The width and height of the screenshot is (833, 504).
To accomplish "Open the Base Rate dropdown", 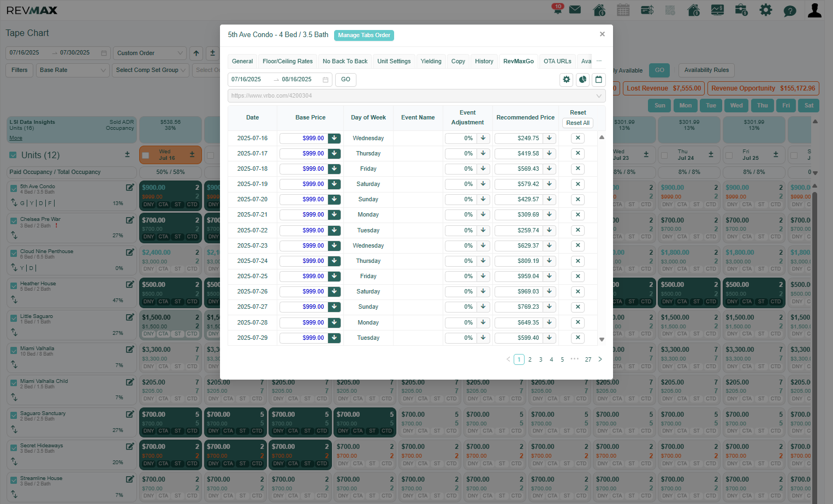I will [73, 70].
